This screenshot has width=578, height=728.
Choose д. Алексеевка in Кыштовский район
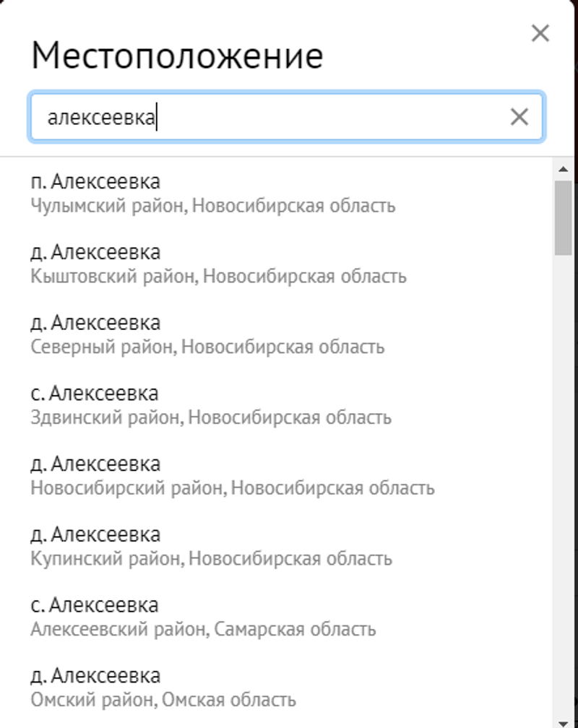tap(95, 252)
